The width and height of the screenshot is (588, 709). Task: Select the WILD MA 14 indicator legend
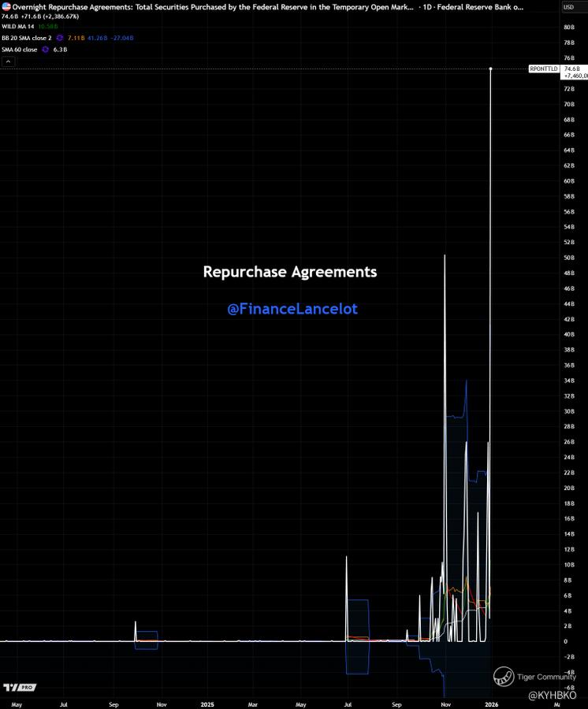(x=17, y=27)
